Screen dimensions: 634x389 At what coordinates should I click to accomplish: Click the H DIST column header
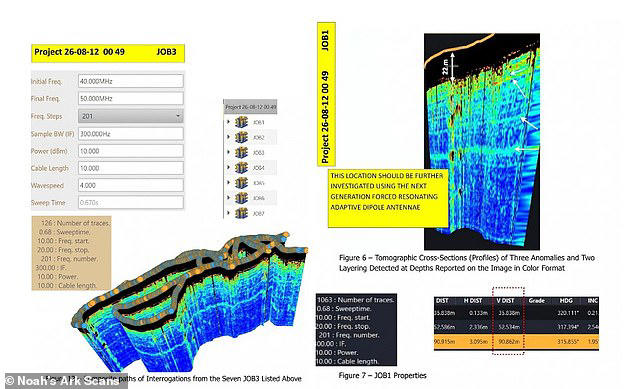473,300
